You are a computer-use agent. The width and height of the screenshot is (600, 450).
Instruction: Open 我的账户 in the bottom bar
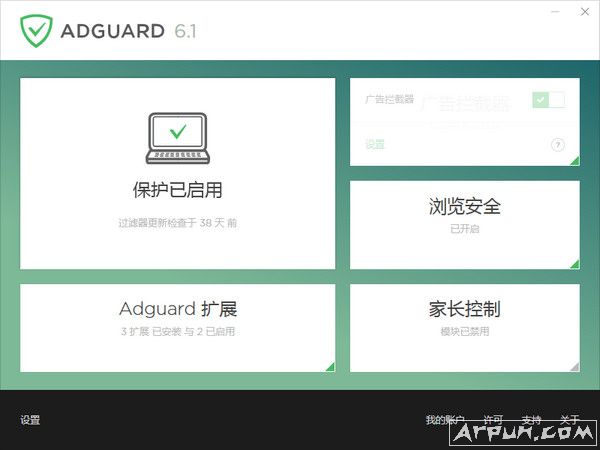[x=445, y=420]
